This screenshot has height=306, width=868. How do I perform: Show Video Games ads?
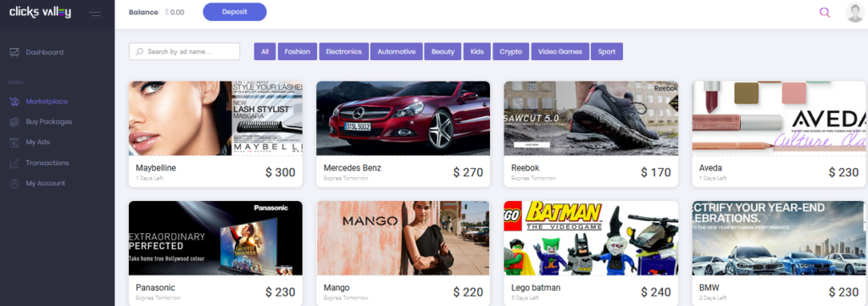click(x=560, y=52)
